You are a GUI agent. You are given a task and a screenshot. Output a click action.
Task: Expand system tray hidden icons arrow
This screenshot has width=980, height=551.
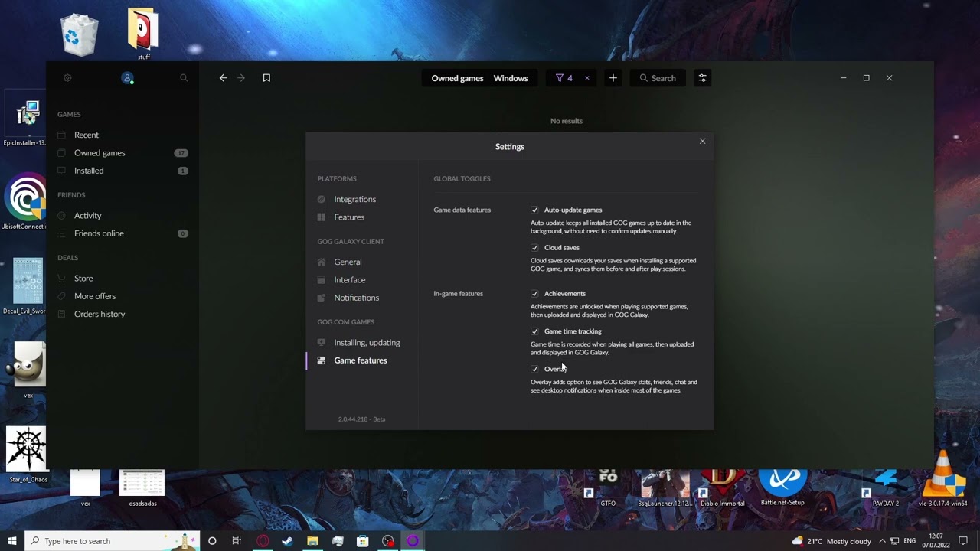pyautogui.click(x=883, y=541)
